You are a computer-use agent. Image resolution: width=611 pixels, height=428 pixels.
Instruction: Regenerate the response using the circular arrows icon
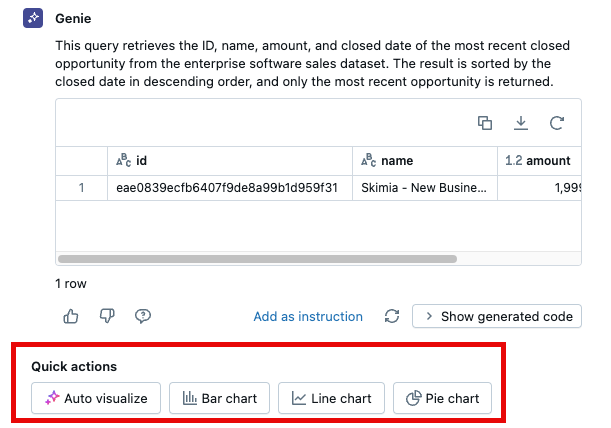pyautogui.click(x=392, y=316)
